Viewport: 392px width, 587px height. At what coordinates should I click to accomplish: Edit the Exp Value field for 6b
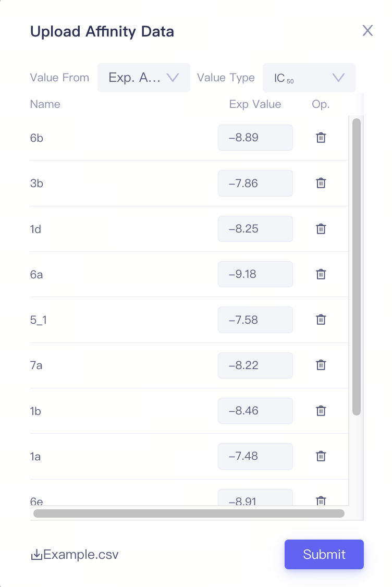[x=255, y=138]
